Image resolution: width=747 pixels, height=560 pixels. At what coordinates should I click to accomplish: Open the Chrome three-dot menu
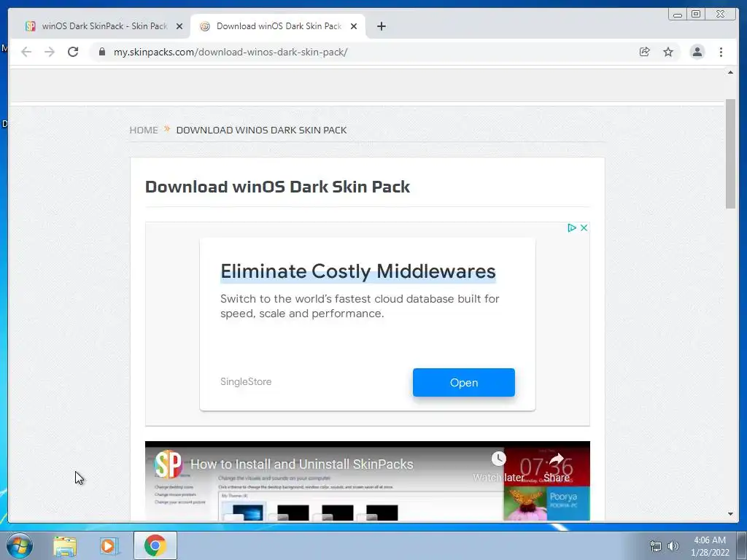(x=721, y=52)
